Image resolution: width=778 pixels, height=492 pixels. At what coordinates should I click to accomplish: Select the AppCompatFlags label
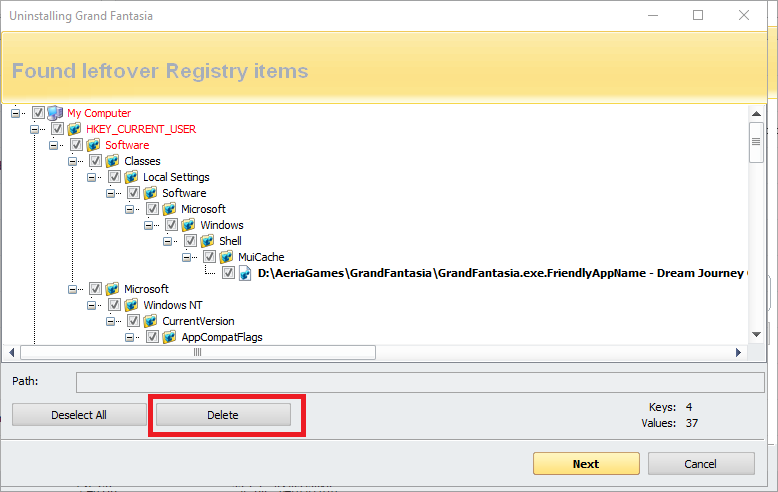(x=222, y=337)
